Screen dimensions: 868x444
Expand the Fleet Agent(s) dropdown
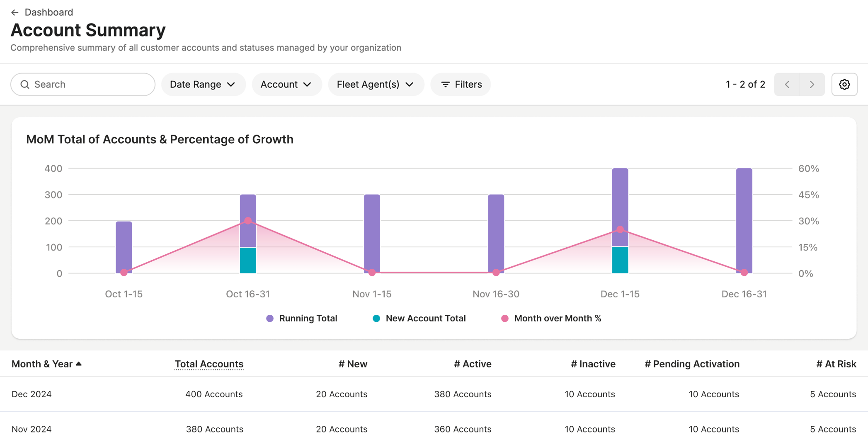[376, 84]
